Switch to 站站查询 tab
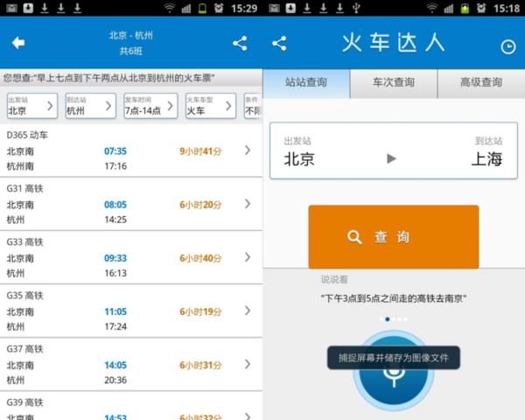Image resolution: width=525 pixels, height=420 pixels. 306,83
